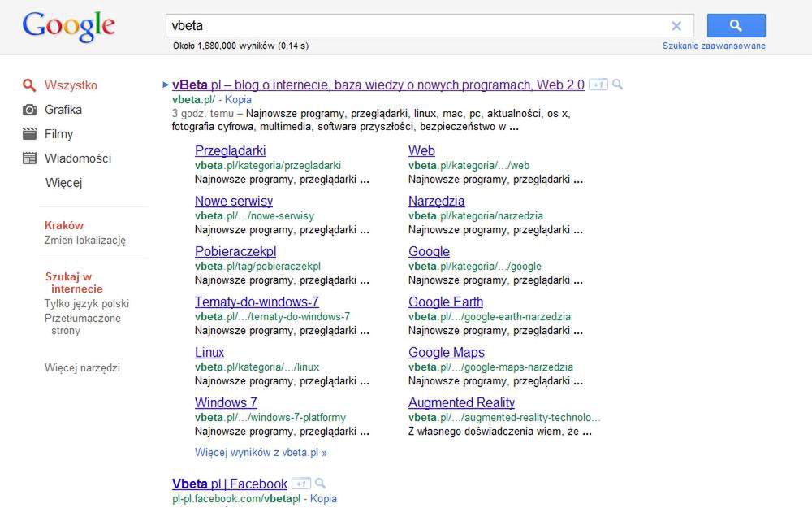Click Zmień lokalizację link
812x508 pixels.
[85, 240]
